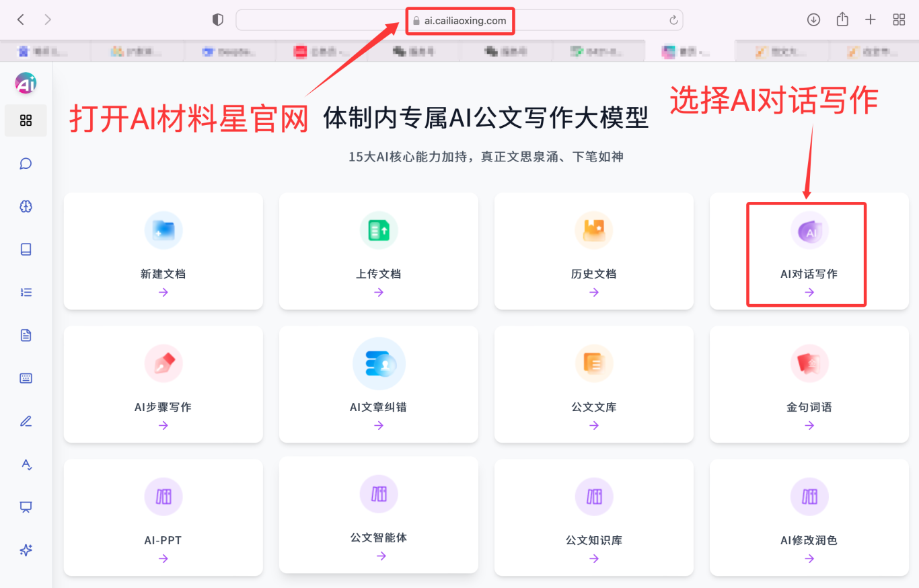Select the grid dashboard icon in sidebar
This screenshot has height=588, width=919.
coord(26,120)
